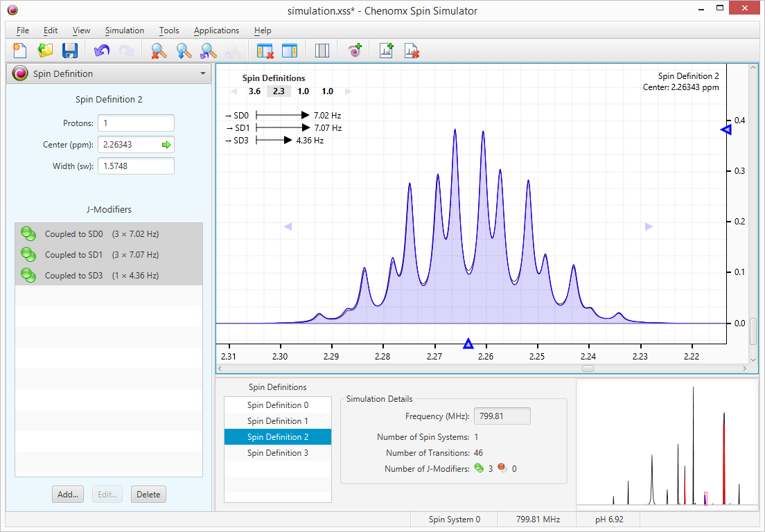Open an existing simulation file
This screenshot has width=765, height=532.
(x=45, y=51)
